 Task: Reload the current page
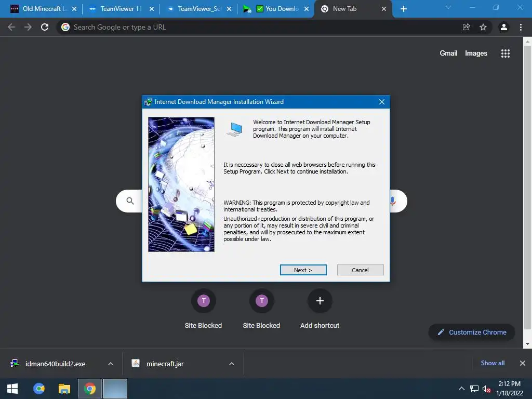(45, 27)
